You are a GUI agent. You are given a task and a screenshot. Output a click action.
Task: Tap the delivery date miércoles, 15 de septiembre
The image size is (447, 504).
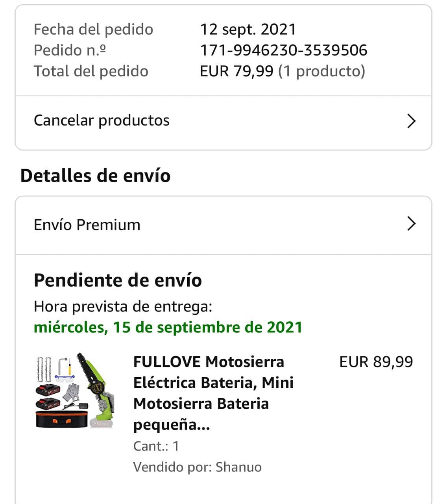pyautogui.click(x=168, y=327)
